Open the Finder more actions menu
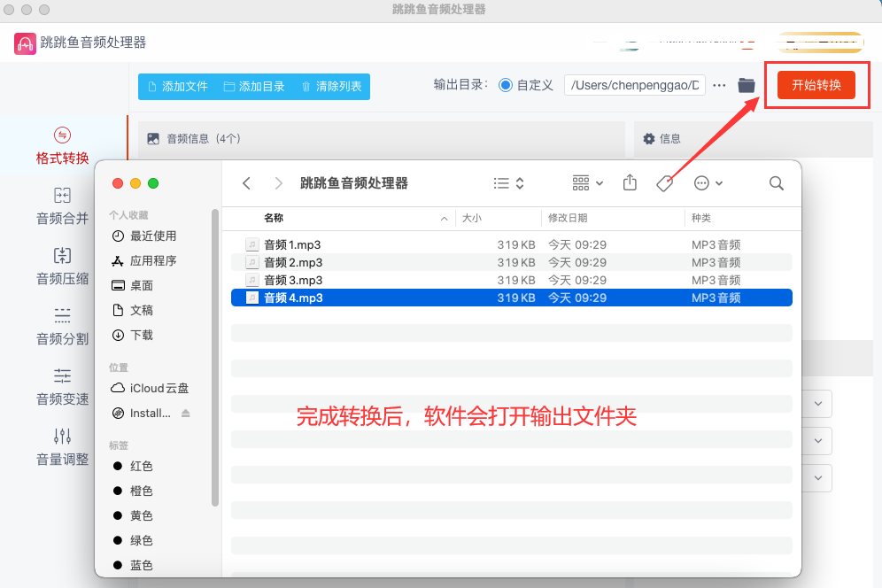 click(x=708, y=183)
